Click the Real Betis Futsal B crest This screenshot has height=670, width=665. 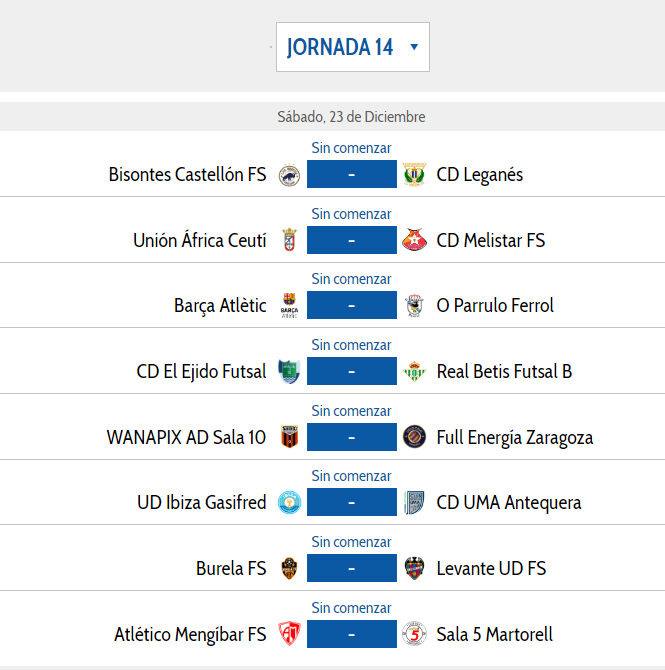(x=414, y=372)
